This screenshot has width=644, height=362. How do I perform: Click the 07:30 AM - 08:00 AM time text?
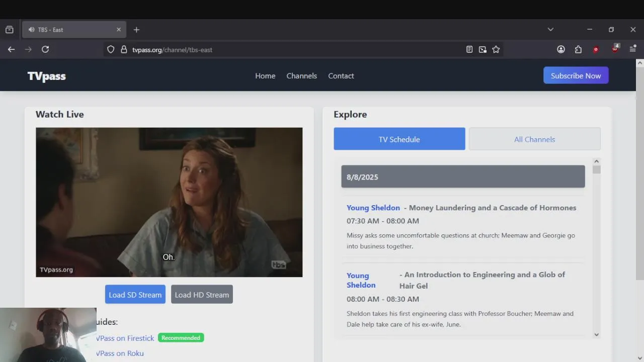[x=383, y=221]
